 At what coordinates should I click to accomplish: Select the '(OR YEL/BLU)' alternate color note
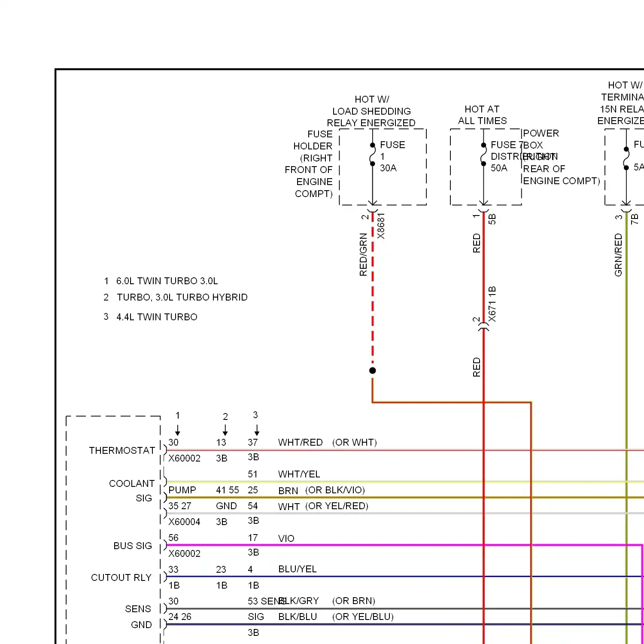[363, 617]
